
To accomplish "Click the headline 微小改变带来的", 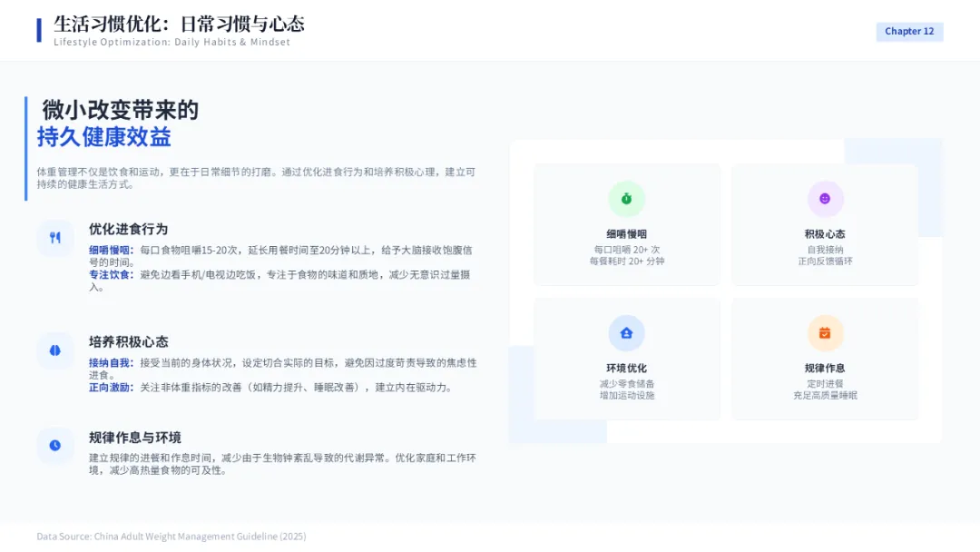I will pos(120,110).
